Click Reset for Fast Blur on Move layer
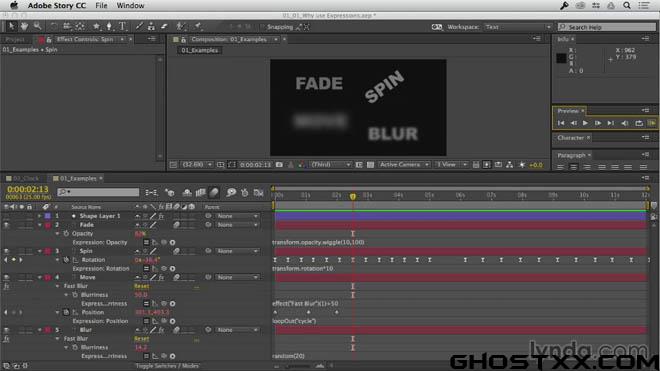Image resolution: width=660 pixels, height=371 pixels. click(141, 286)
